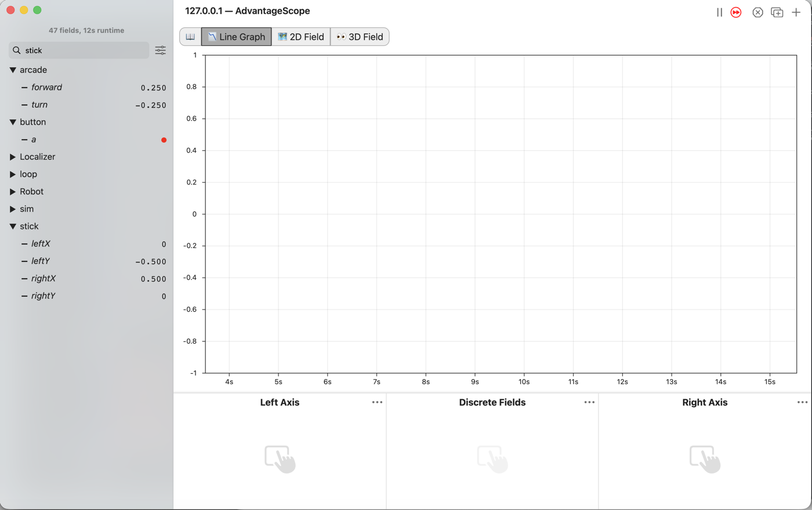Click the macOS green fullscreen button

click(37, 10)
